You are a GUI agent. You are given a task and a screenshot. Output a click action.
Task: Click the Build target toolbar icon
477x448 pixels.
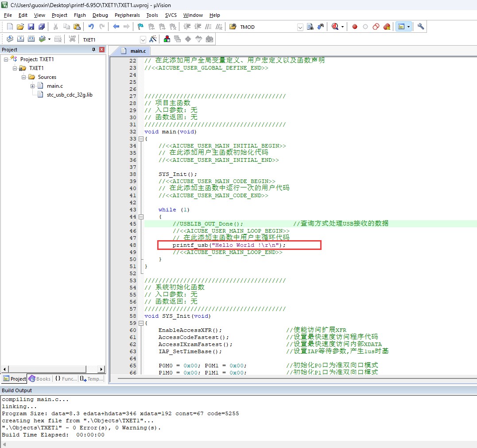[20, 39]
